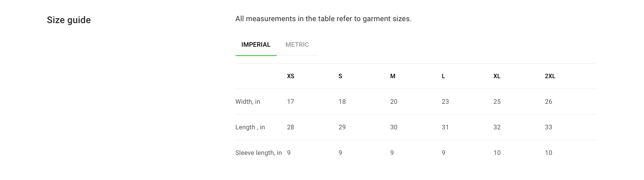Click the 2XL length value 33
Image resolution: width=644 pixels, height=180 pixels.
click(548, 127)
